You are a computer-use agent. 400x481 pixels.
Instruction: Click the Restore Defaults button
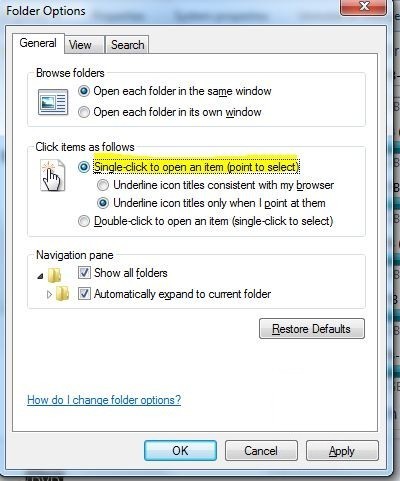[312, 329]
